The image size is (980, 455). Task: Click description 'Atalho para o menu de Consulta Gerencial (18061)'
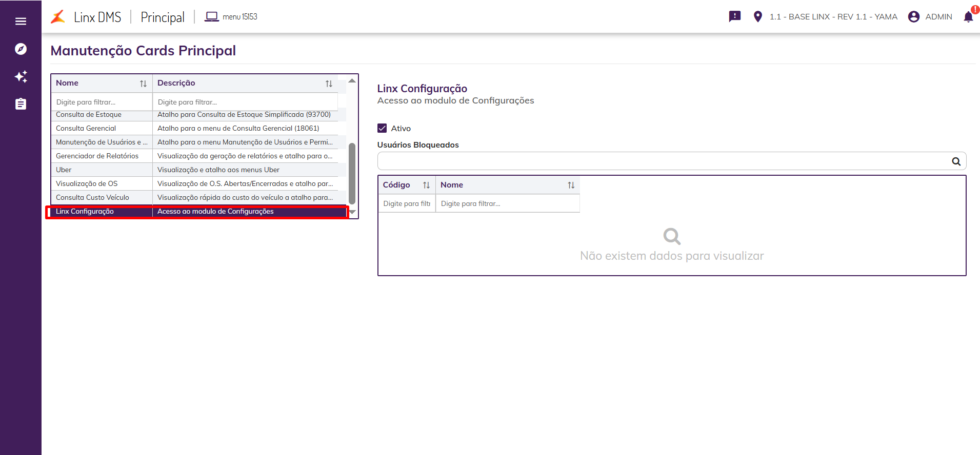click(x=238, y=128)
